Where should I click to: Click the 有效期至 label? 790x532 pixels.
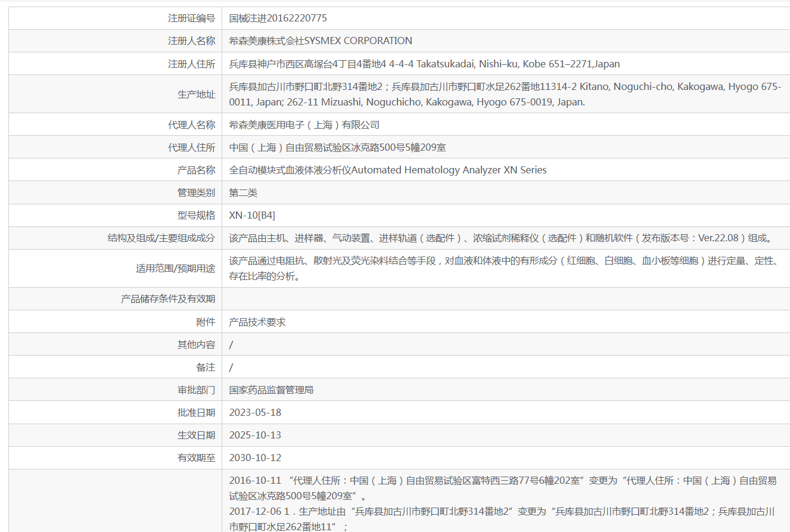coord(196,458)
